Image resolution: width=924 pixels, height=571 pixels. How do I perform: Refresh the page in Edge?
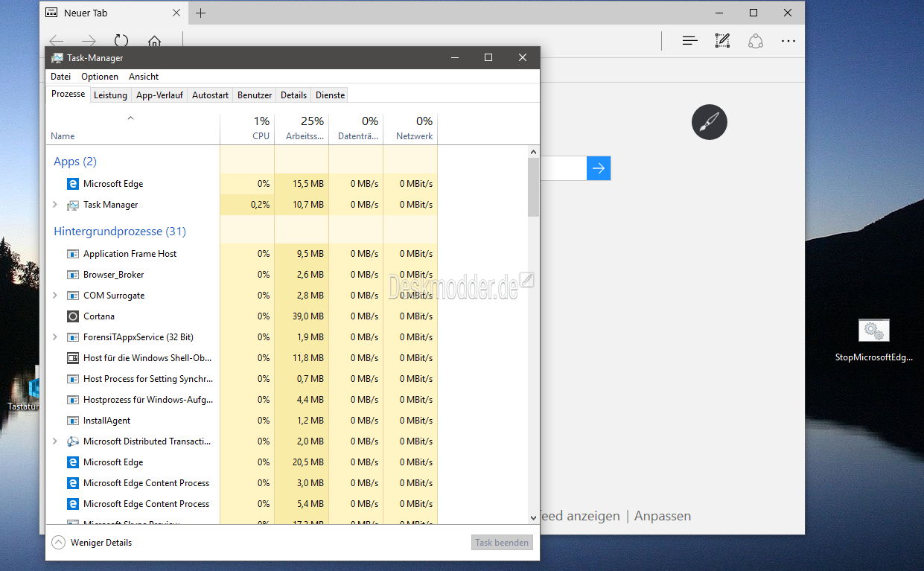(x=121, y=41)
